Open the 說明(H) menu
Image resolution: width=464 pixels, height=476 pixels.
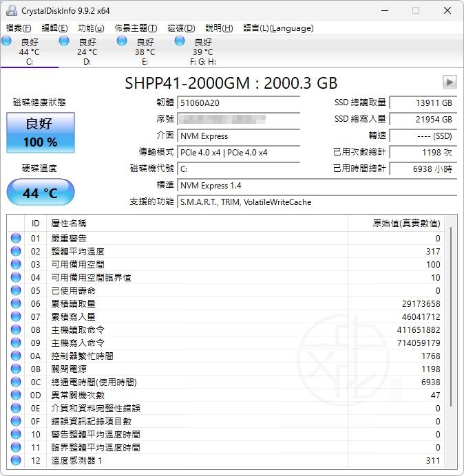point(219,28)
